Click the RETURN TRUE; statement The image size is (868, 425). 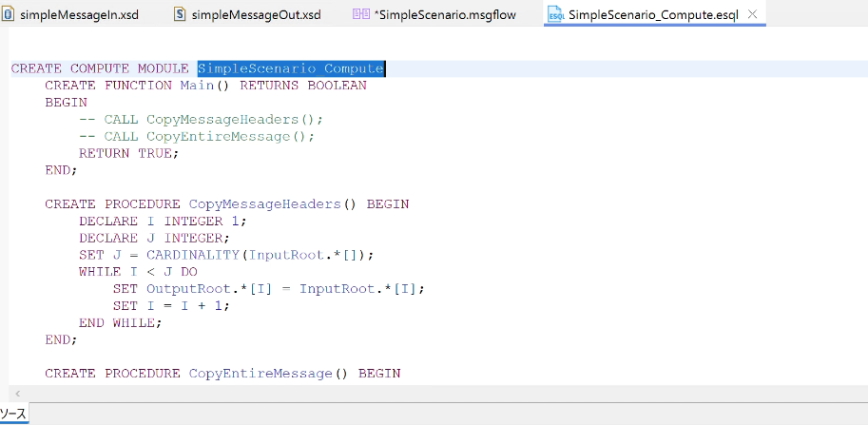coord(129,153)
